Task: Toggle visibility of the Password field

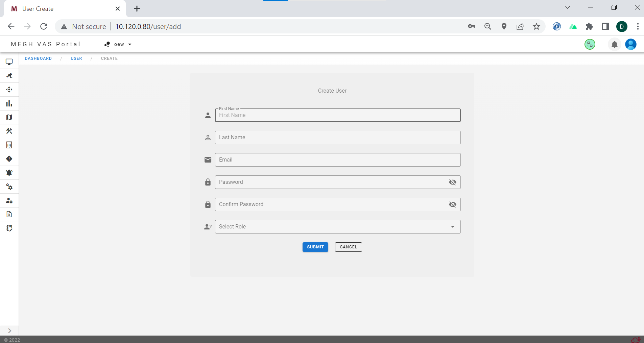Action: click(452, 182)
